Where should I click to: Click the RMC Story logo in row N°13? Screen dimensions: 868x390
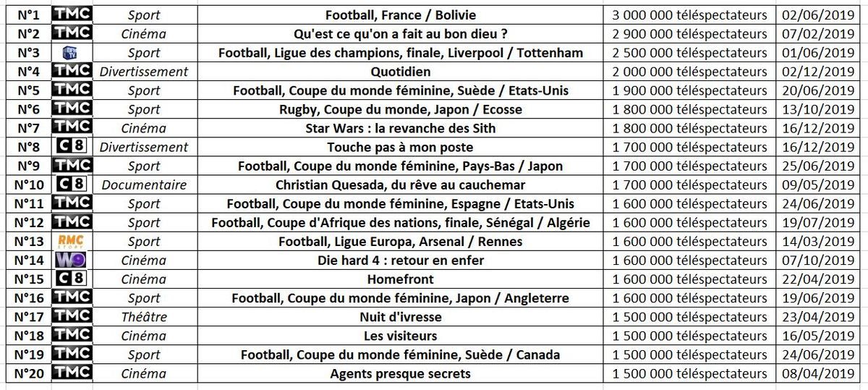[x=72, y=241]
